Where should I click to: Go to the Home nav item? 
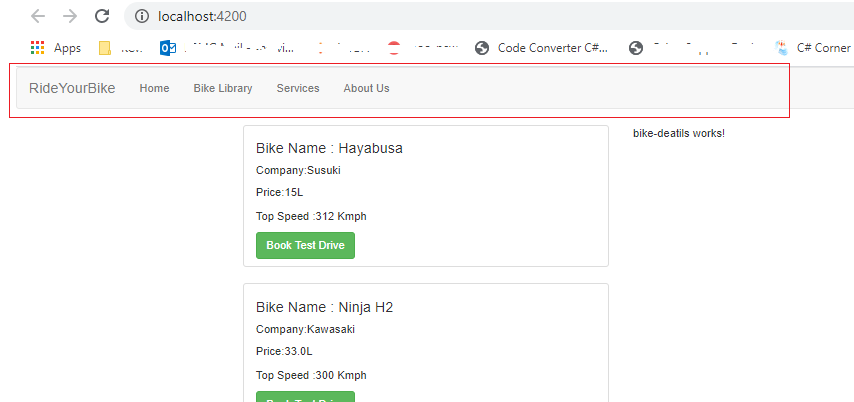[154, 88]
